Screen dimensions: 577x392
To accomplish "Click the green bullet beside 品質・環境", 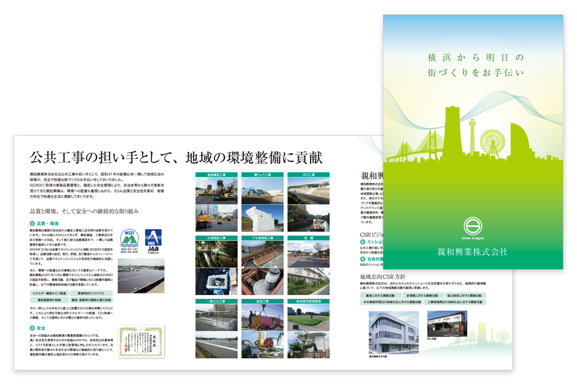I will (x=32, y=224).
